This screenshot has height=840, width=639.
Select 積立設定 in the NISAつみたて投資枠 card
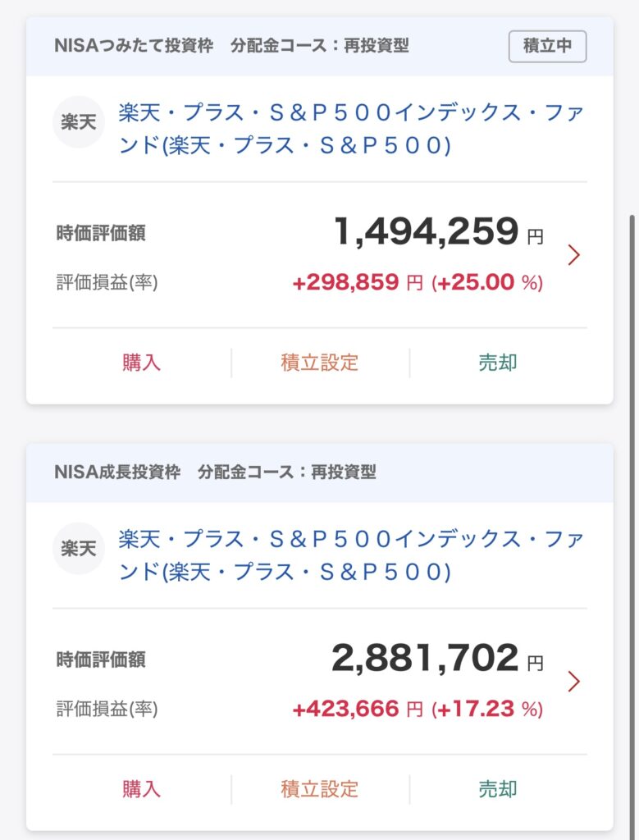(320, 363)
